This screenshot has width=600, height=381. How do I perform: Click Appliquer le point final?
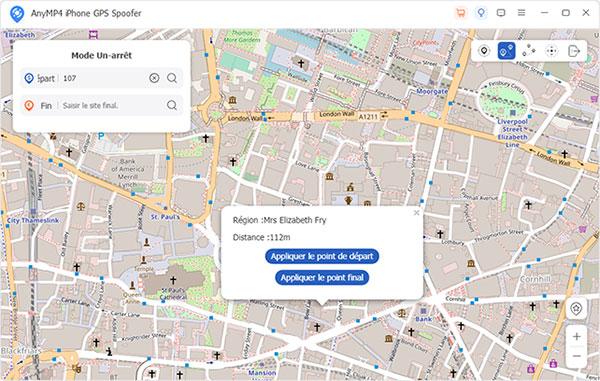pyautogui.click(x=322, y=278)
